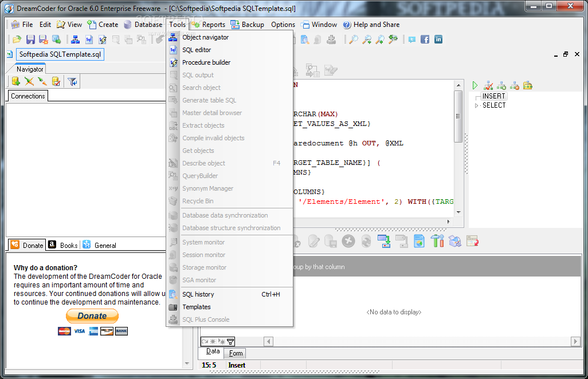The width and height of the screenshot is (588, 379).
Task: Click the save-as toolbar icon
Action: click(x=44, y=40)
